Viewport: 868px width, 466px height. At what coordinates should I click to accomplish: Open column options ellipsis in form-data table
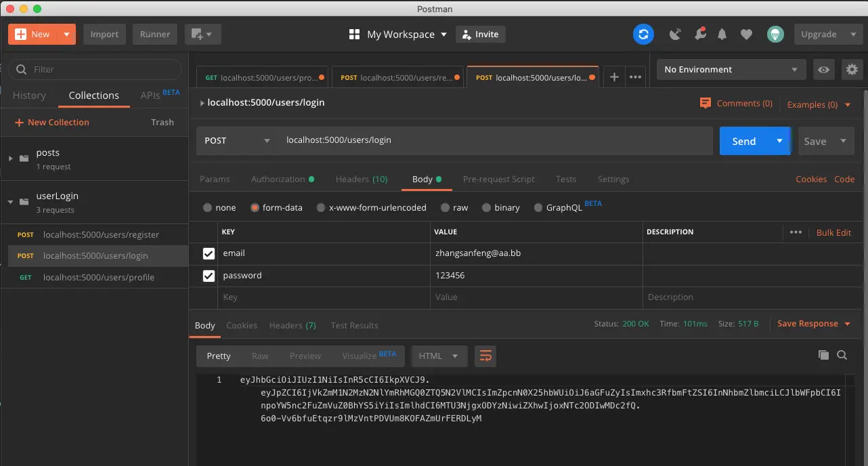coord(796,232)
